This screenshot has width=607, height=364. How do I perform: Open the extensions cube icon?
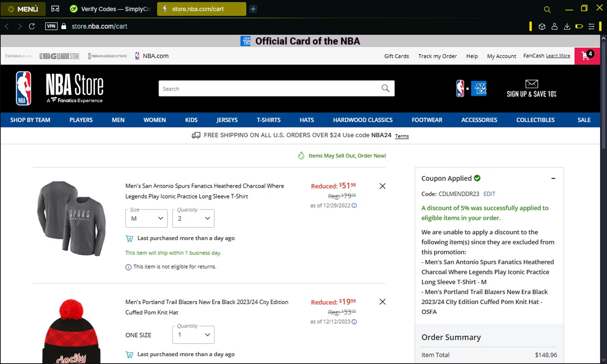[542, 26]
